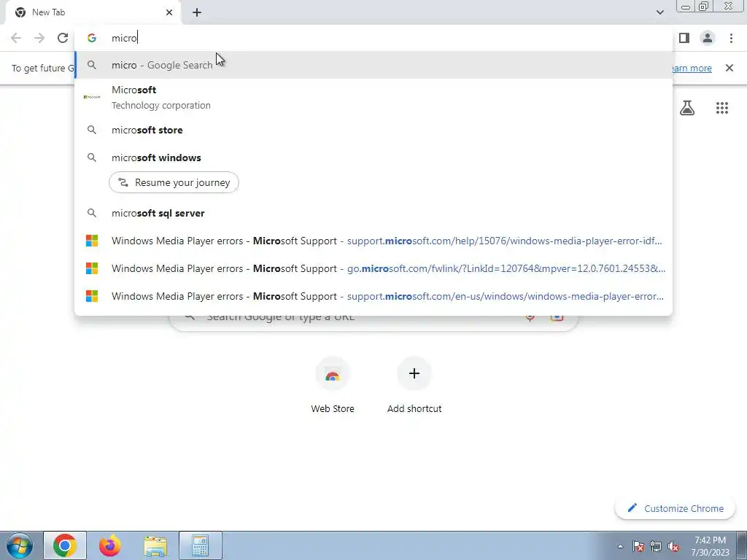The width and height of the screenshot is (747, 560).
Task: Pick 'microsoft store' suggestion
Action: 373,130
